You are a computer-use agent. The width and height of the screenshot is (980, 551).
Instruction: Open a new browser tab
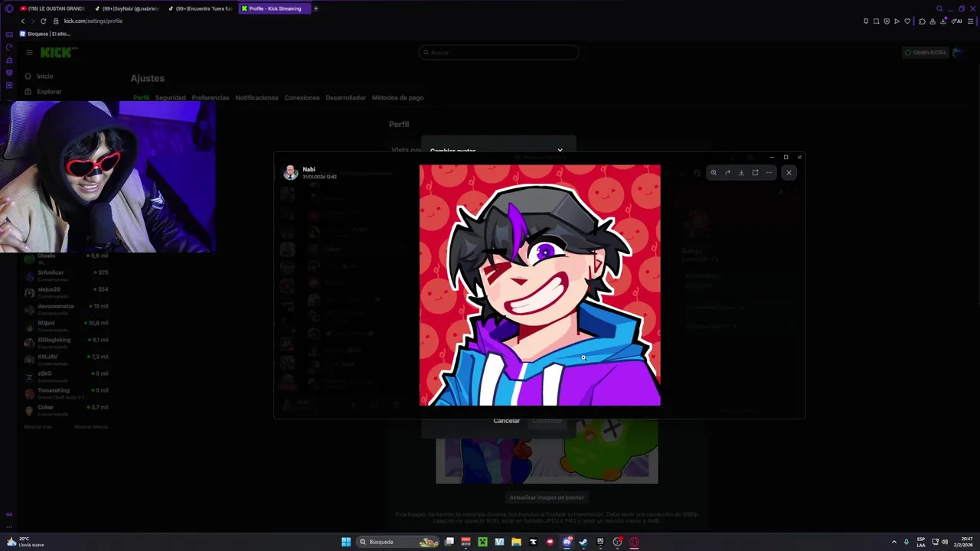coord(315,8)
